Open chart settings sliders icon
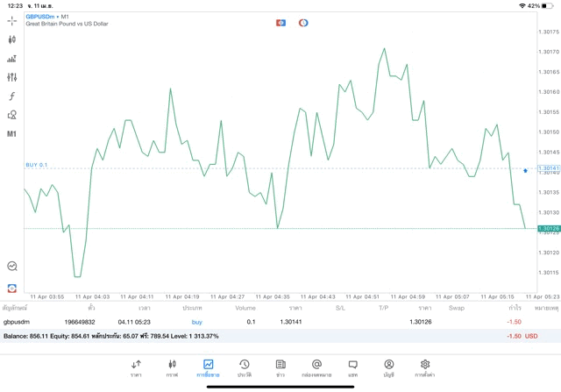Screen dimensions: 561x392 coord(11,77)
